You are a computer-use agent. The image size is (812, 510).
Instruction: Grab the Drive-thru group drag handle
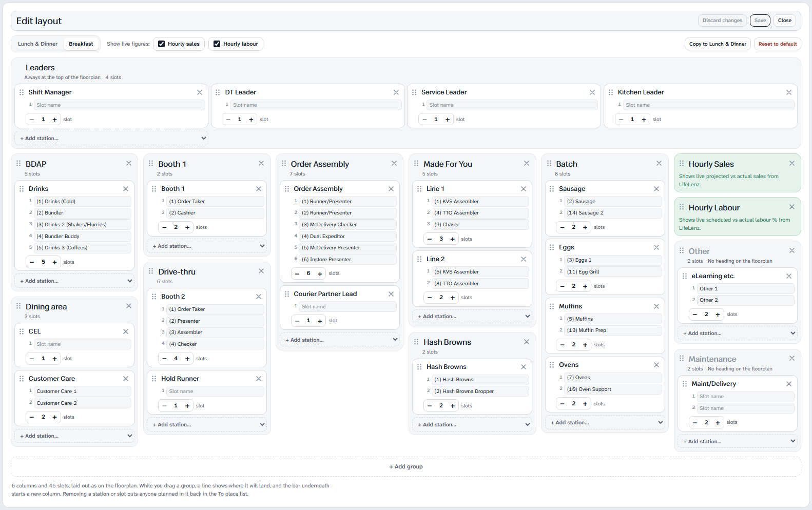[x=151, y=271]
